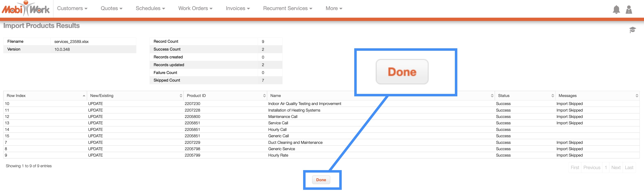Click the graduation cap help icon
The image size is (644, 196).
(632, 30)
